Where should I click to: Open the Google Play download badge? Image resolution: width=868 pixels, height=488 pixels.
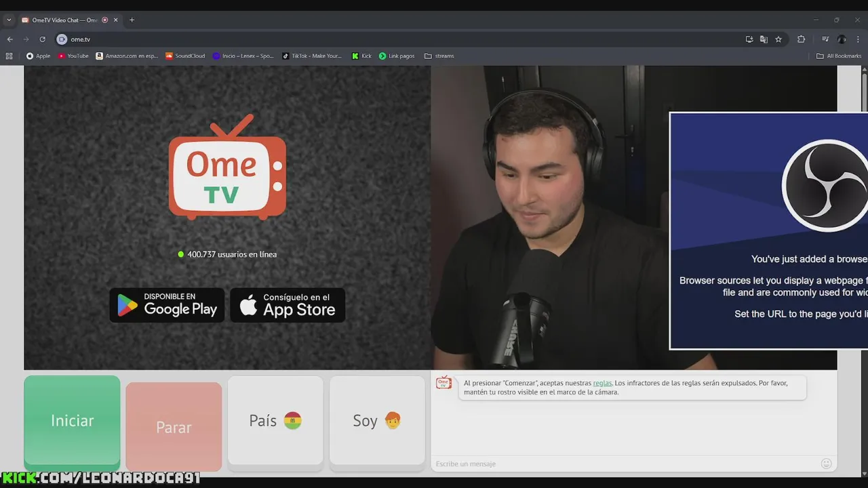167,305
